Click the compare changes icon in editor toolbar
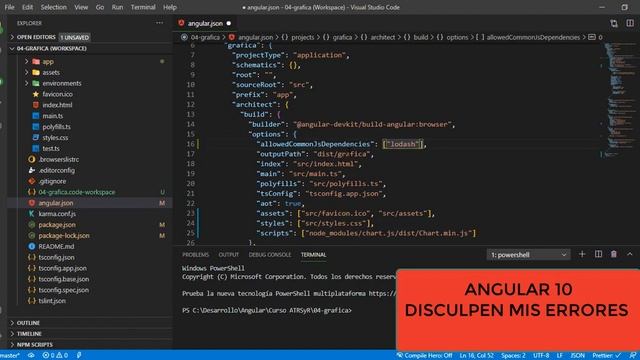The height and width of the screenshot is (360, 640). 614,23
